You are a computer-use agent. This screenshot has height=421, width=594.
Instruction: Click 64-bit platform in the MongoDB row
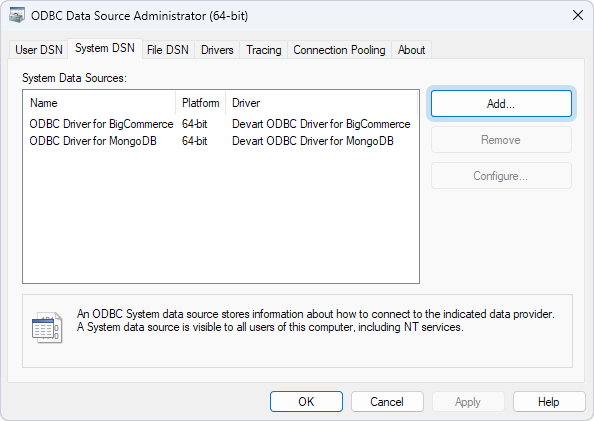click(195, 141)
